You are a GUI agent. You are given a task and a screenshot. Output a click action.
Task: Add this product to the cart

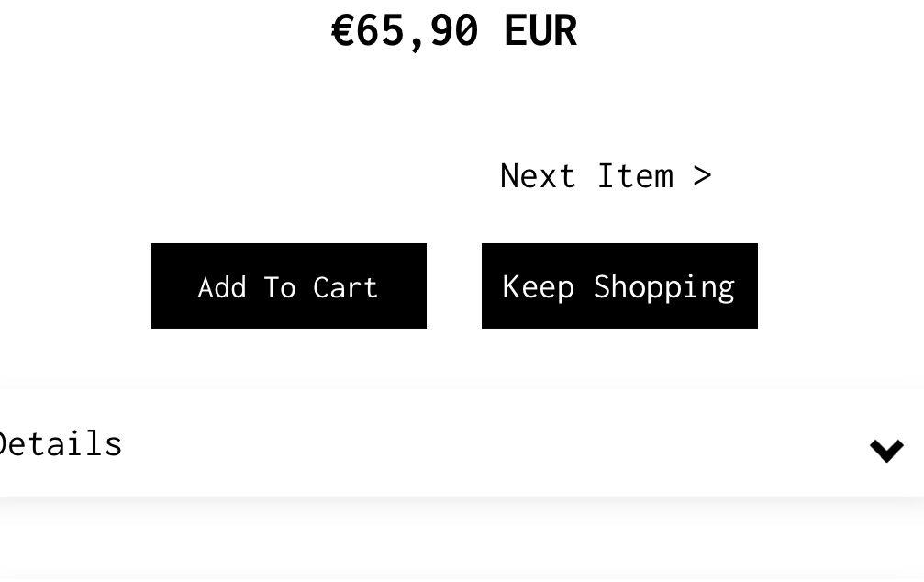(288, 286)
